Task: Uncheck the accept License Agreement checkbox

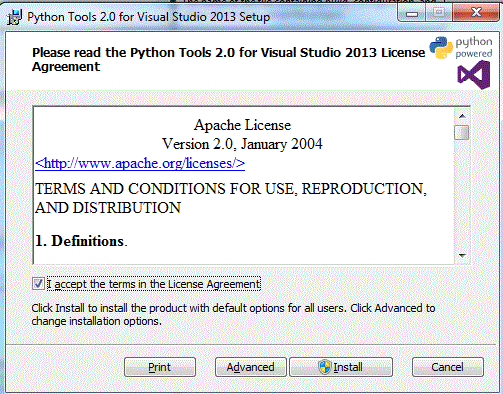Action: tap(38, 284)
